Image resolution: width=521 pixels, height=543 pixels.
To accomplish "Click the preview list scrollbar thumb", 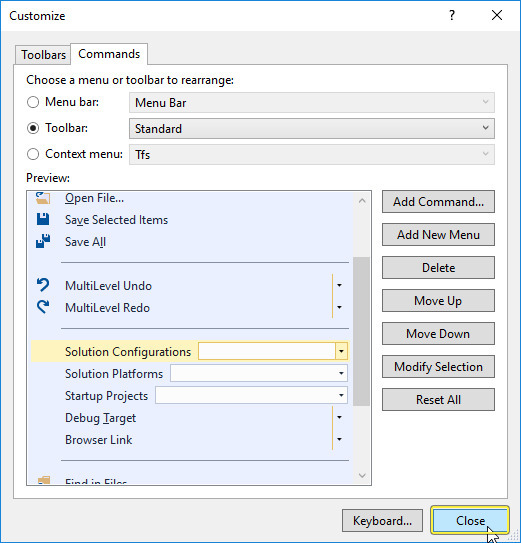I will 361,331.
